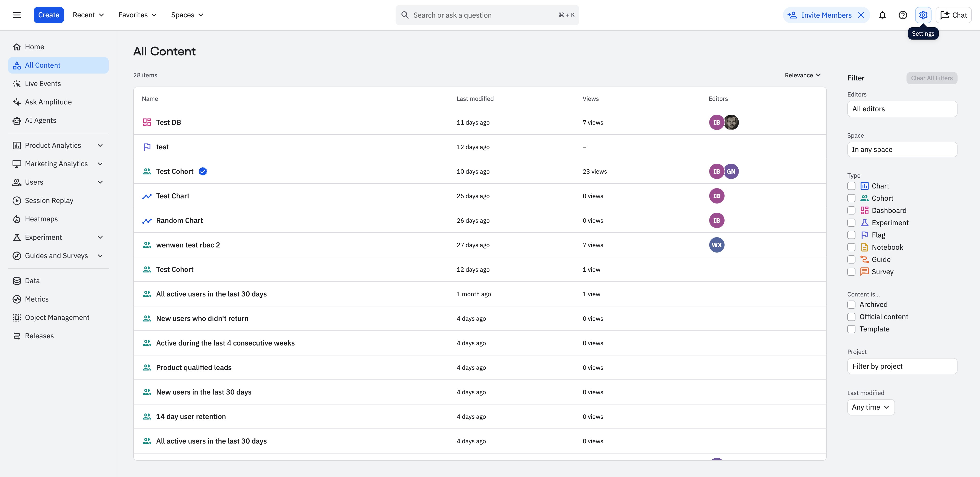980x477 pixels.
Task: Enable the Archived content filter
Action: (x=851, y=305)
